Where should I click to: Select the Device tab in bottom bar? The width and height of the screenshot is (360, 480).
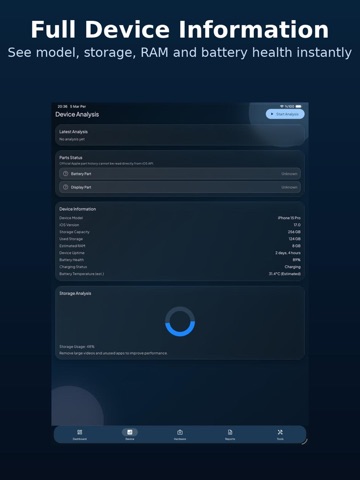130,435
